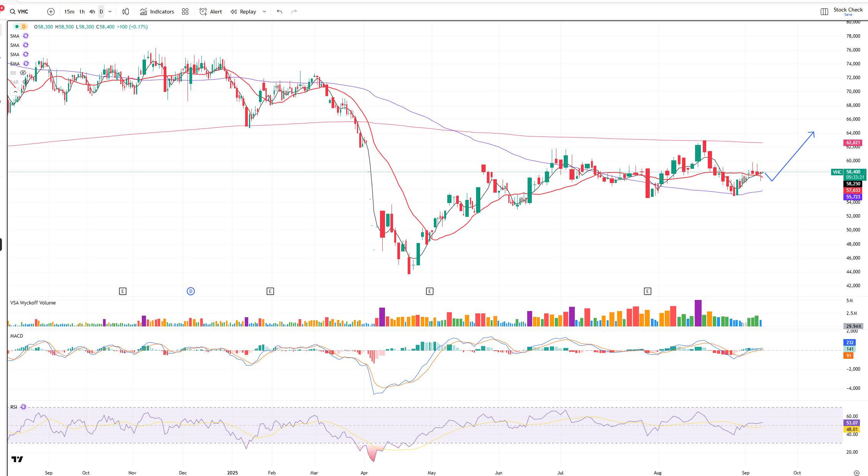Open the indicator templates grid icon

pyautogui.click(x=185, y=12)
